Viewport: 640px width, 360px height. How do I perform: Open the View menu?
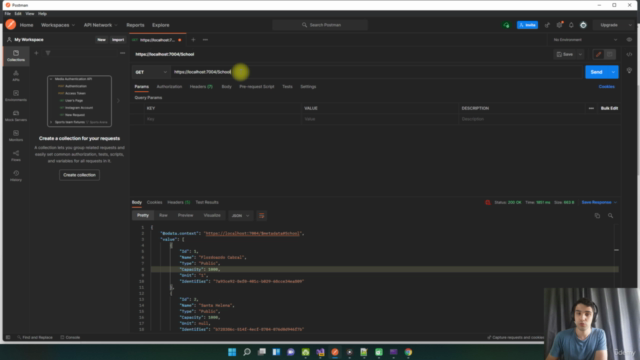click(x=30, y=13)
